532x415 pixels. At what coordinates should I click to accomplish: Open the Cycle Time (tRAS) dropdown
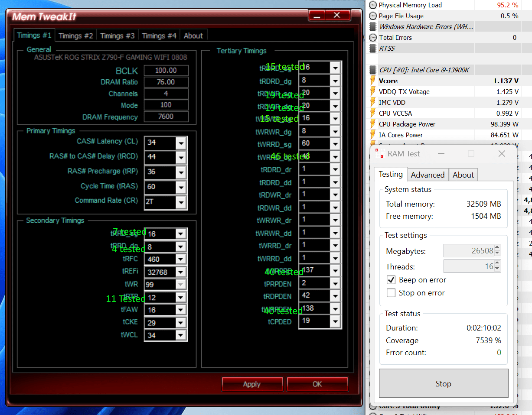coord(181,187)
